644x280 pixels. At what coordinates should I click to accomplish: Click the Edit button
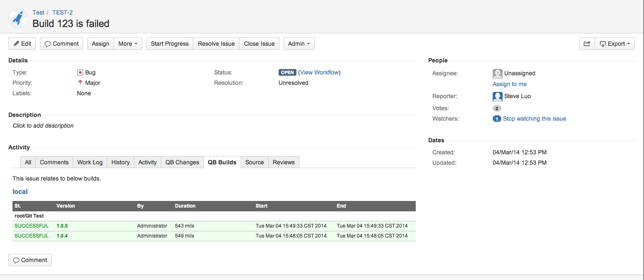22,44
